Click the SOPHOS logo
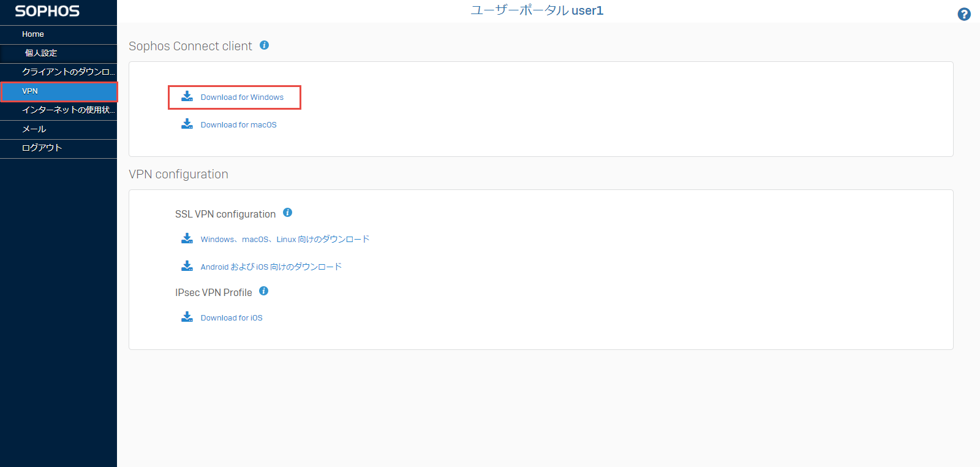 [x=47, y=11]
